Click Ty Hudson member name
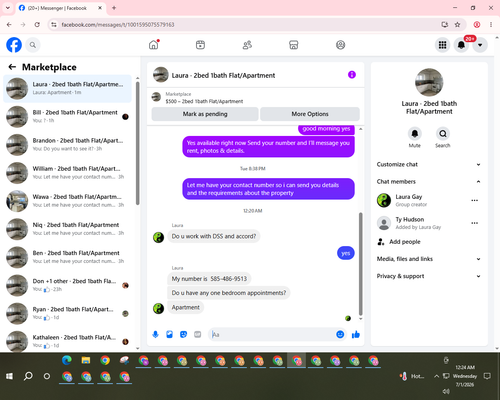The height and width of the screenshot is (400, 500). [410, 219]
